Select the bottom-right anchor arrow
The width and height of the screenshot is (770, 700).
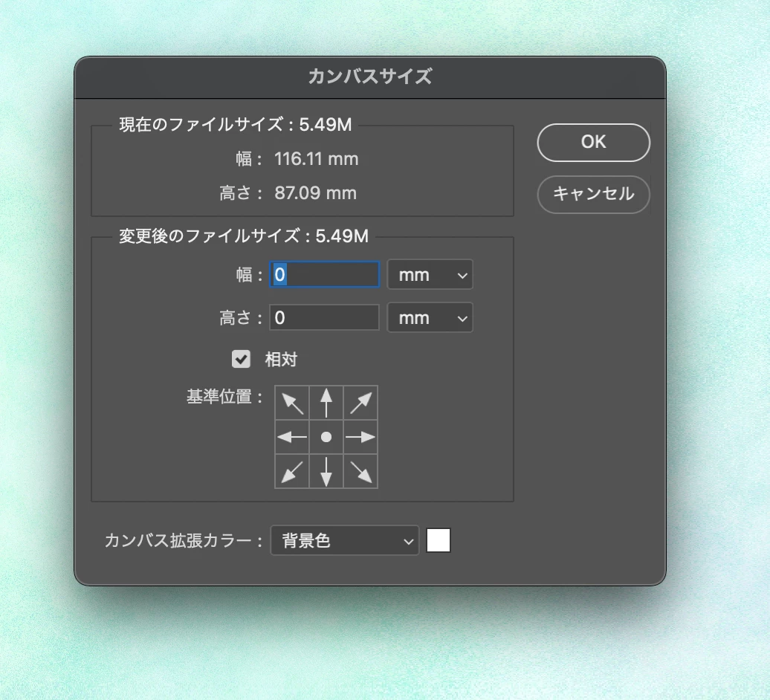360,471
